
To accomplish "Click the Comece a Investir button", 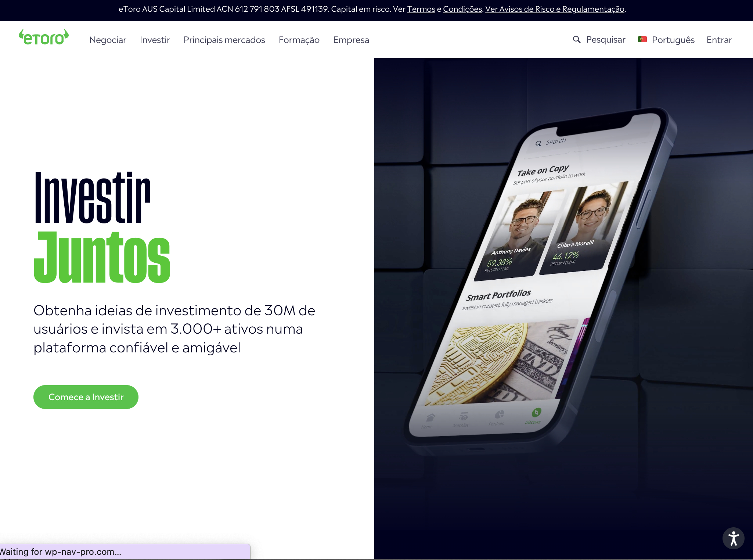I will (x=86, y=397).
